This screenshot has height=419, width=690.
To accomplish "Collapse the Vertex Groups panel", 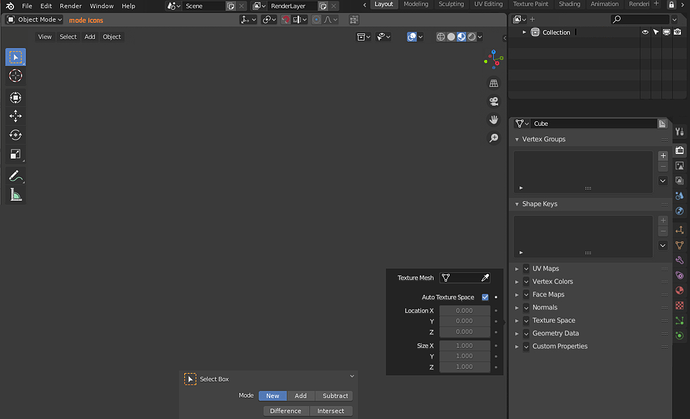I will point(543,139).
